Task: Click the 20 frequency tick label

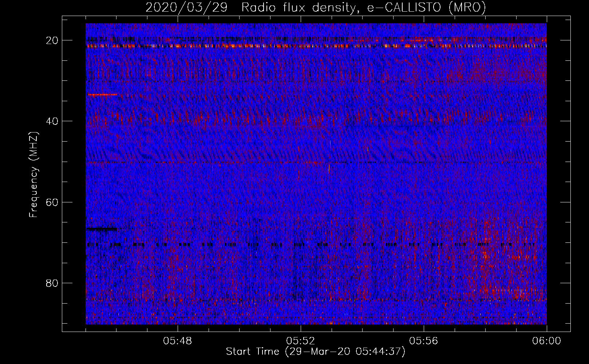Action: coord(52,40)
